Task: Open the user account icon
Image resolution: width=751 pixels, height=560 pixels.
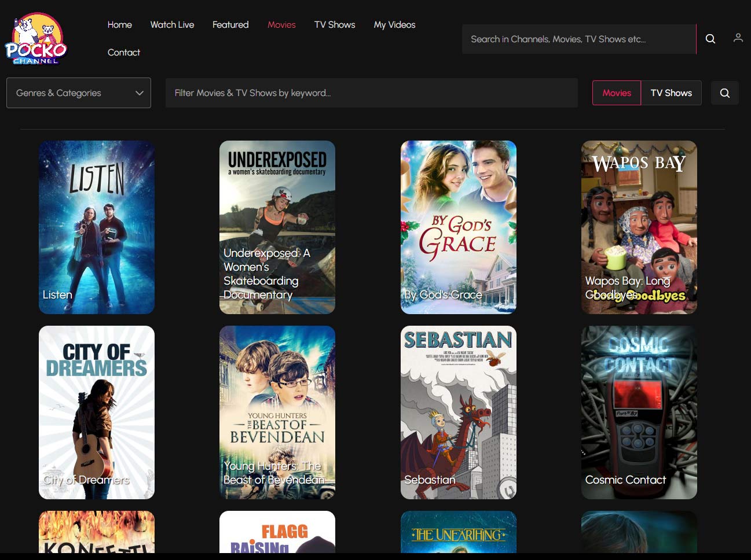Action: [x=738, y=38]
